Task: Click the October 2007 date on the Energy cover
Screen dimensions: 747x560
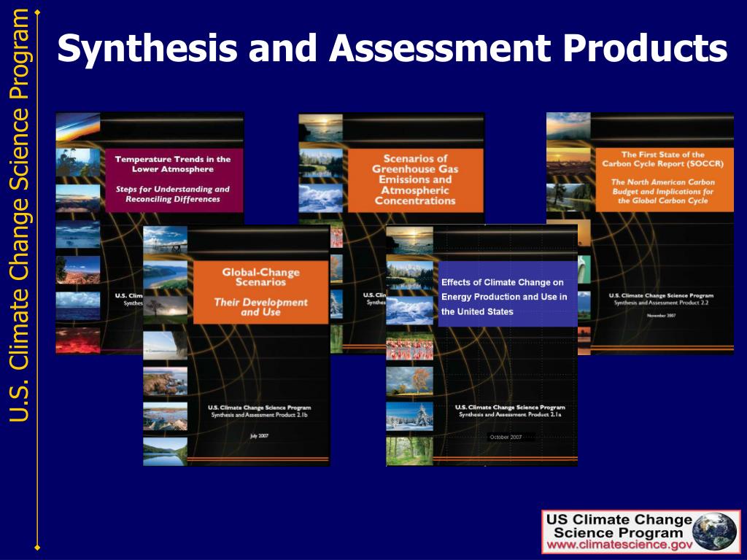Action: coord(506,437)
